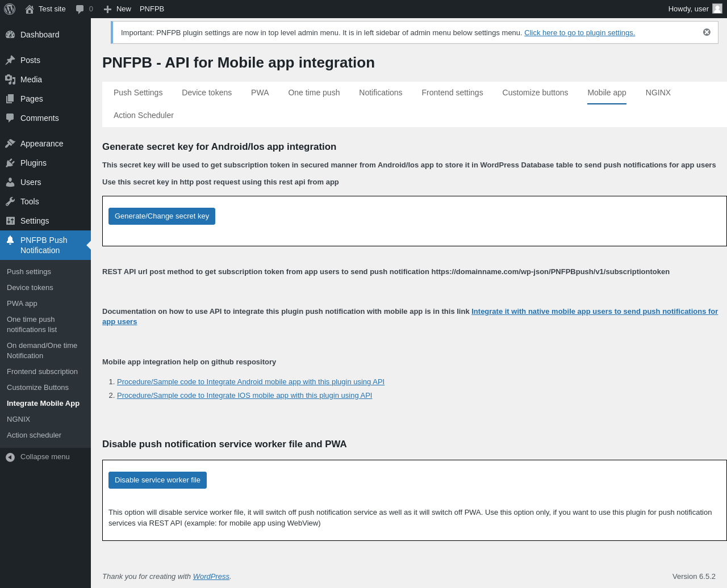The height and width of the screenshot is (588, 727).
Task: Open the user avatar next to Howdy
Action: pos(717,9)
